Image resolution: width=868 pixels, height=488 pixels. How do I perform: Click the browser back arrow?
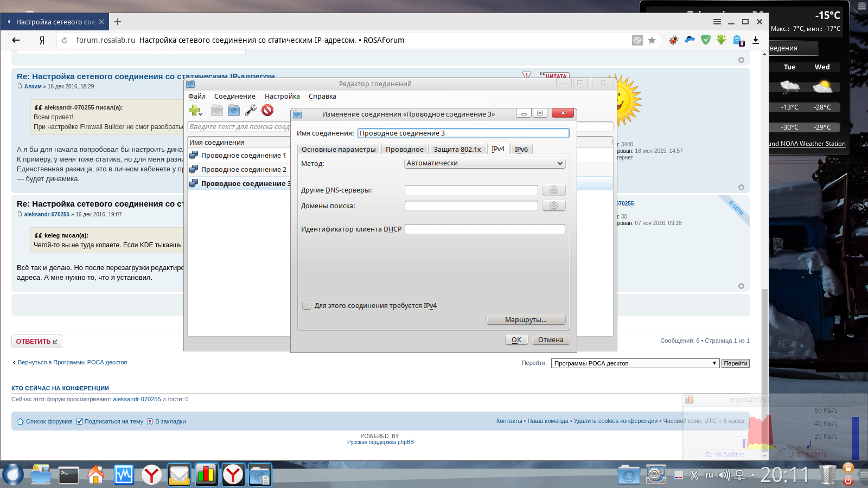click(x=16, y=40)
